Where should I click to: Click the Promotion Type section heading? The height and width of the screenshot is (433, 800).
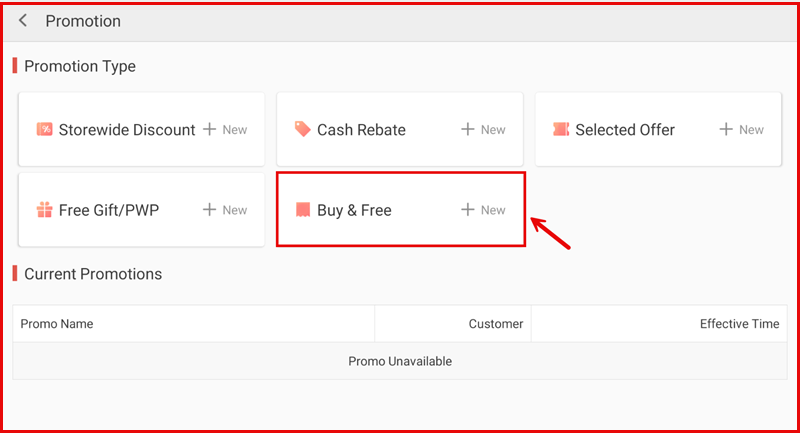(80, 66)
